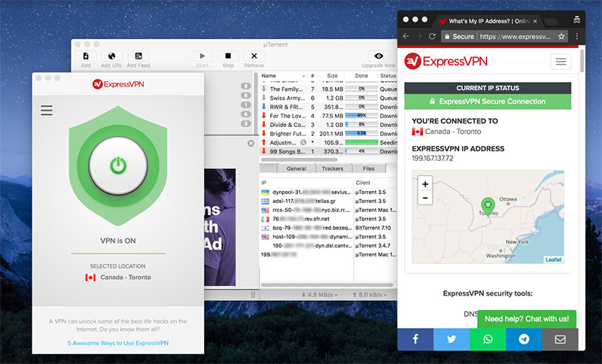This screenshot has width=602, height=364.
Task: Select the Swiss Army... torrent row
Action: (329, 98)
